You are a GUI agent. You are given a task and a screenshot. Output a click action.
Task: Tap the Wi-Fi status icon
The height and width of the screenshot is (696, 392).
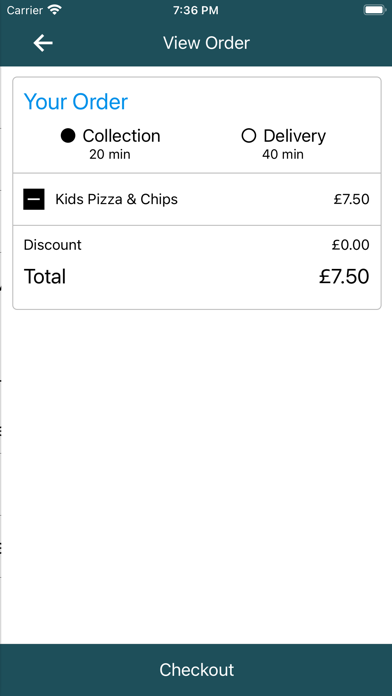(x=55, y=10)
